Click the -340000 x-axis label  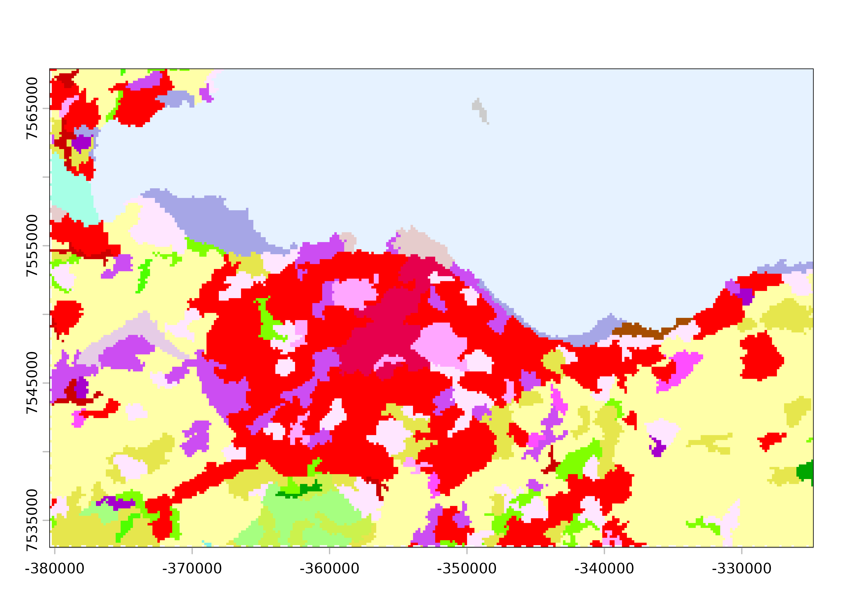tap(604, 569)
